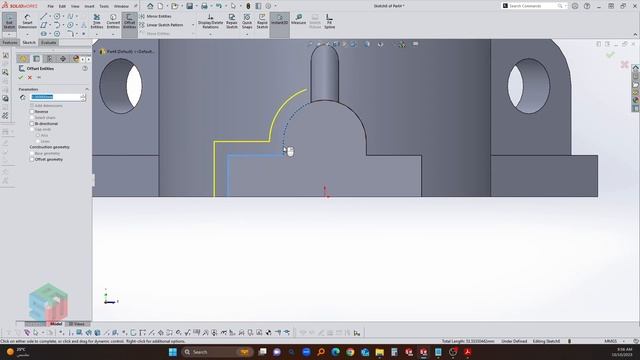Increment the offset distance spinner up
640x360 pixels.
click(x=83, y=96)
